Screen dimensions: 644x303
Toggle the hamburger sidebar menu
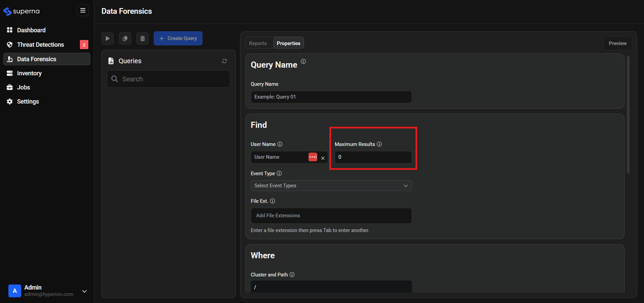83,10
